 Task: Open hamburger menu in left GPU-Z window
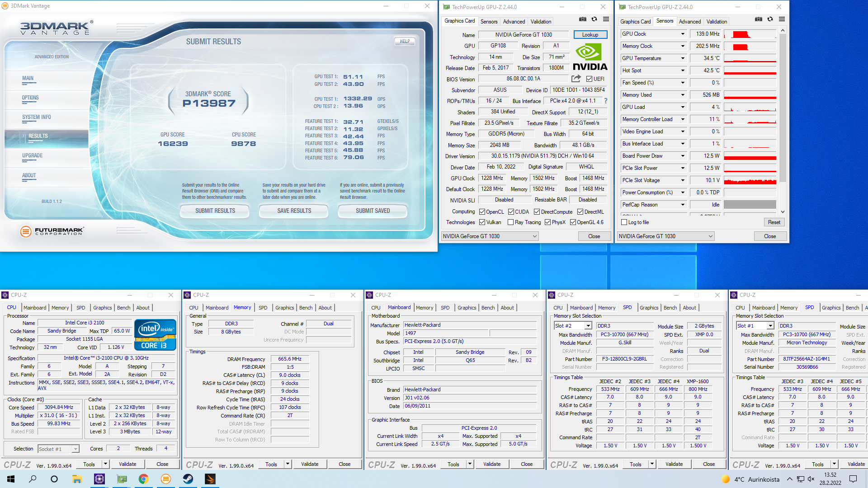(606, 19)
